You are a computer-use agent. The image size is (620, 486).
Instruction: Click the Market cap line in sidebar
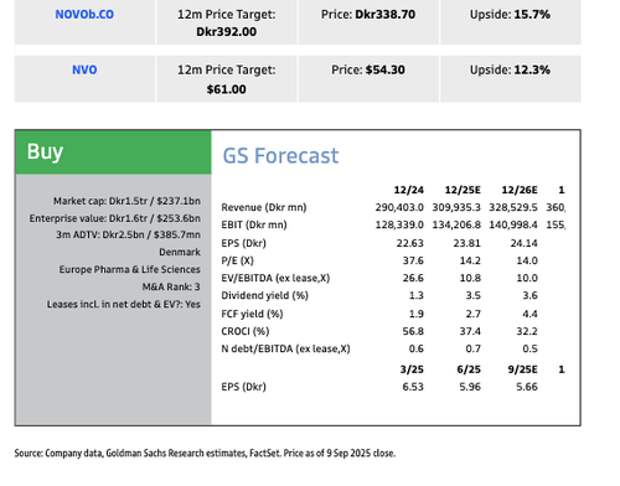point(126,201)
